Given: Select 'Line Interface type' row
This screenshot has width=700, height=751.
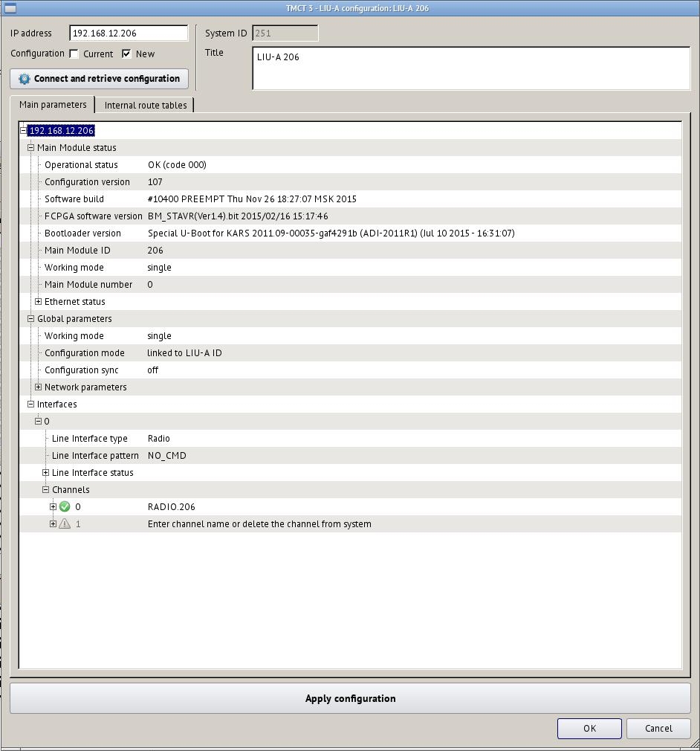Looking at the screenshot, I should [351, 439].
